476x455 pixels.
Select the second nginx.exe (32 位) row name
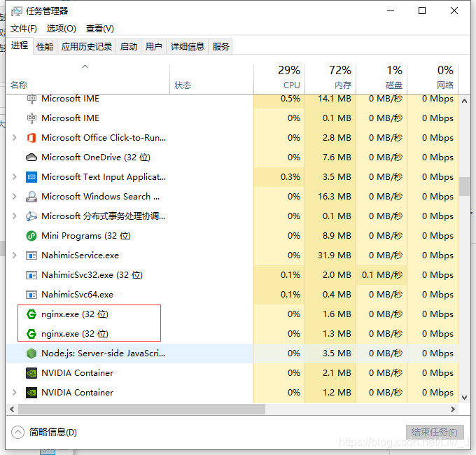pyautogui.click(x=75, y=334)
